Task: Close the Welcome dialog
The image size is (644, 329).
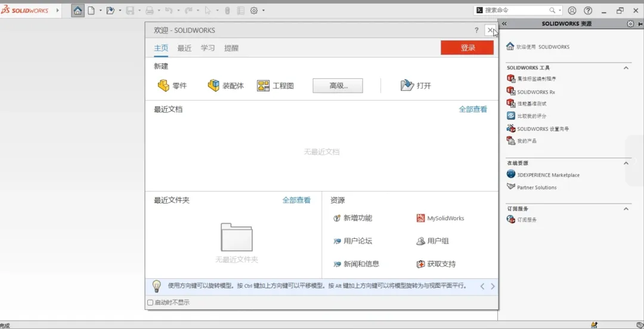Action: (490, 30)
